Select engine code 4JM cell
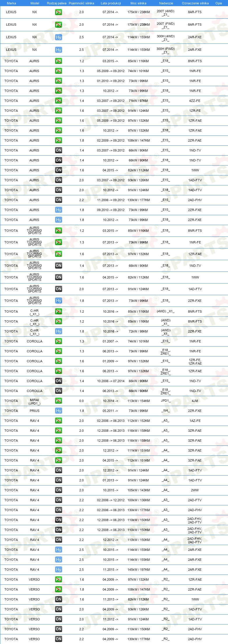Viewport: 228px width, 644px height. click(x=195, y=401)
